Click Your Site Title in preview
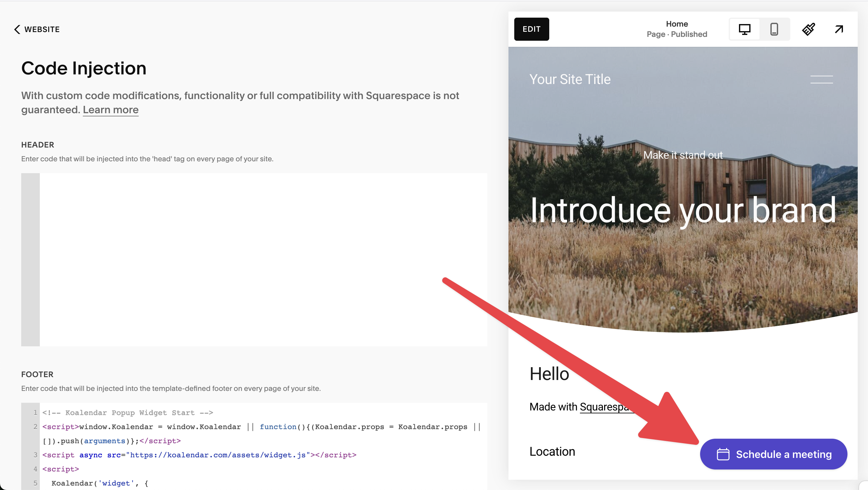 tap(570, 80)
